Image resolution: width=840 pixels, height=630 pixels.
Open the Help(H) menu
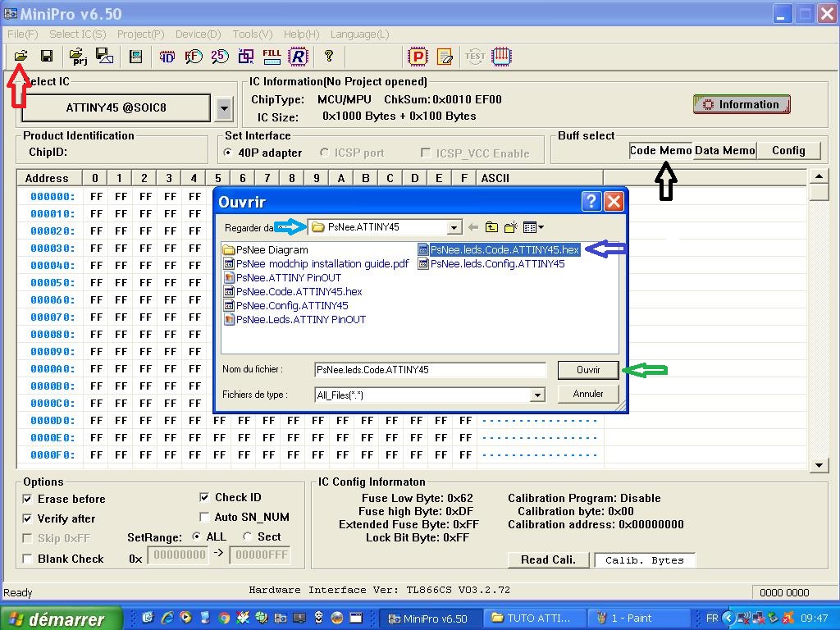pyautogui.click(x=302, y=34)
